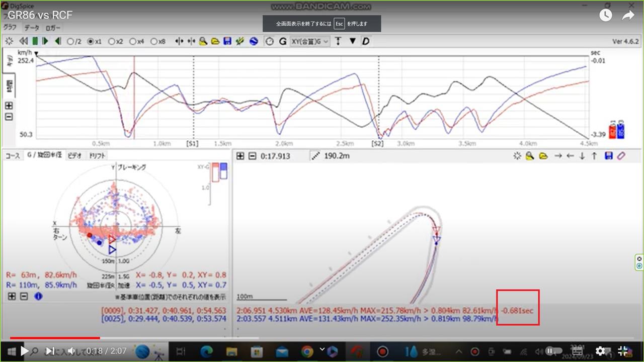644x362 pixels.
Task: Click the [S2] sector marker on graph
Action: pos(378,143)
